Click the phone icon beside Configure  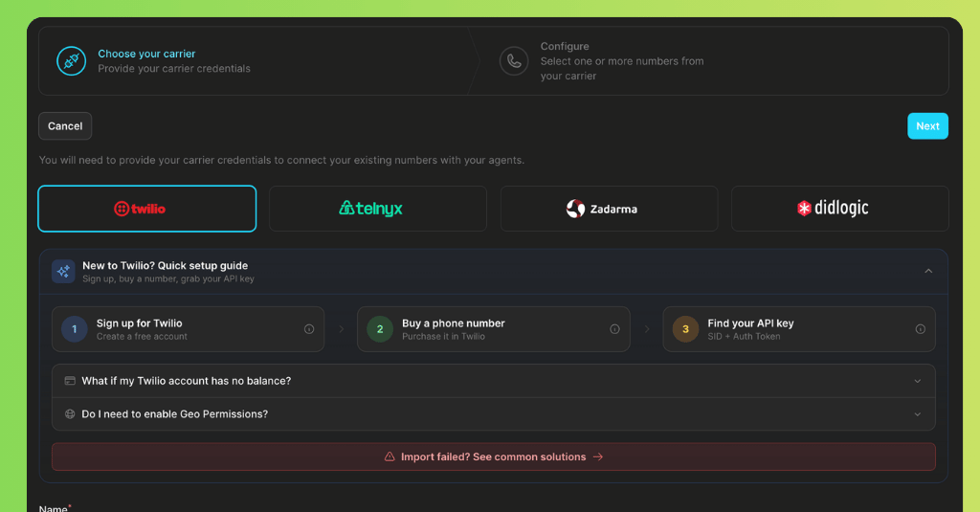(514, 61)
